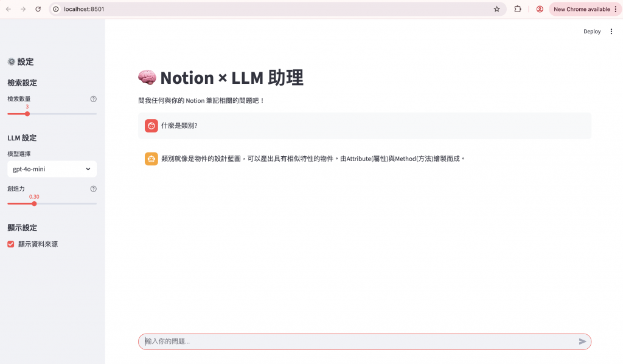This screenshot has height=364, width=623.
Task: Go back in browser history
Action: point(9,9)
